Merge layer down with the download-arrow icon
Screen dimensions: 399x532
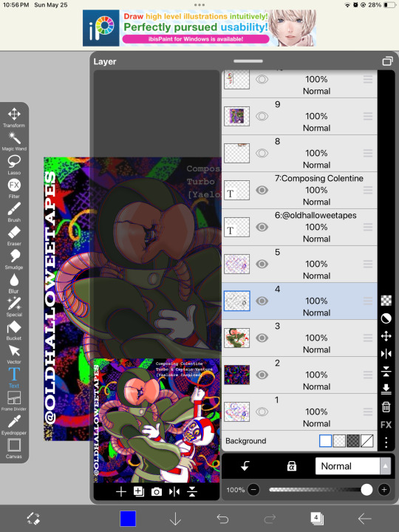point(386,389)
